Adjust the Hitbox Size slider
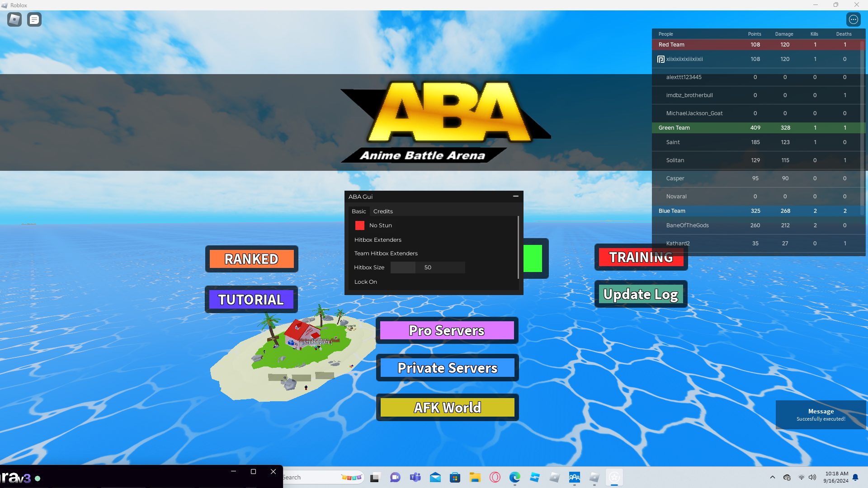Viewport: 868px width, 488px height. [x=427, y=267]
